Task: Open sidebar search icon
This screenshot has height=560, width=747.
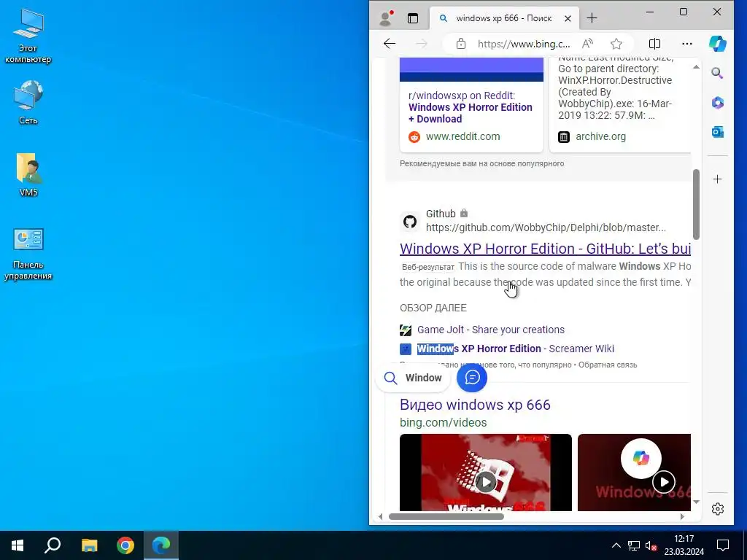Action: point(718,73)
